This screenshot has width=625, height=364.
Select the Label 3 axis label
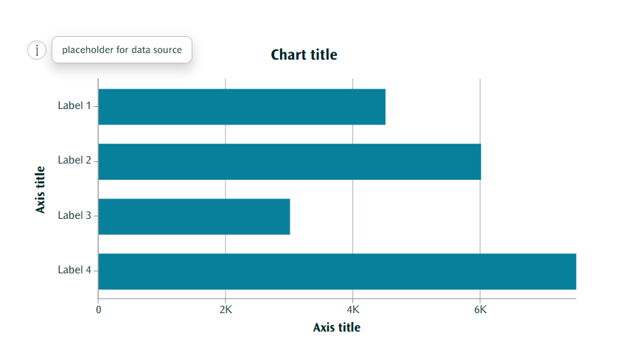tap(74, 215)
